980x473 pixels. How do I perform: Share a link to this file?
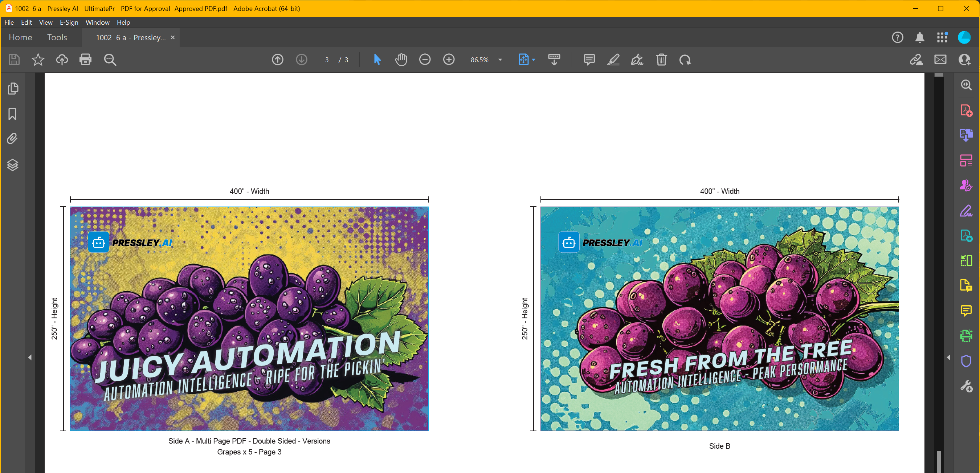pyautogui.click(x=916, y=60)
